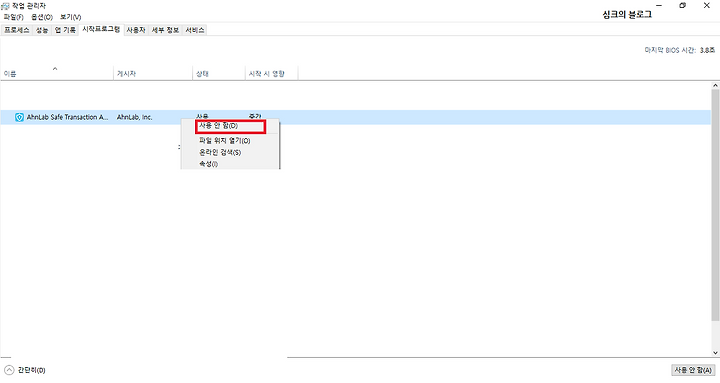720x383 pixels.
Task: Choose 온라인 검색(S) in context menu
Action: point(230,152)
